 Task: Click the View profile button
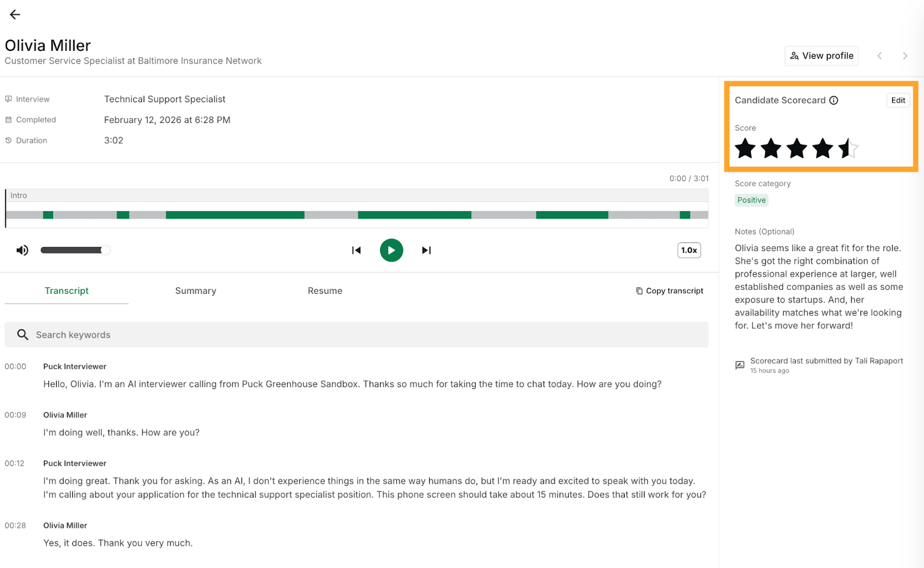821,56
